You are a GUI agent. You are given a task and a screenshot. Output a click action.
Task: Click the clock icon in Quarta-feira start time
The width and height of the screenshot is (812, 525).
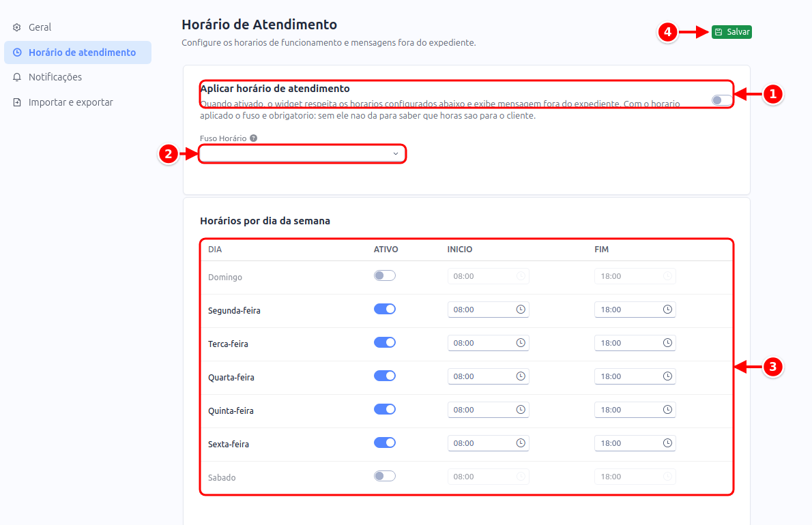(x=521, y=376)
